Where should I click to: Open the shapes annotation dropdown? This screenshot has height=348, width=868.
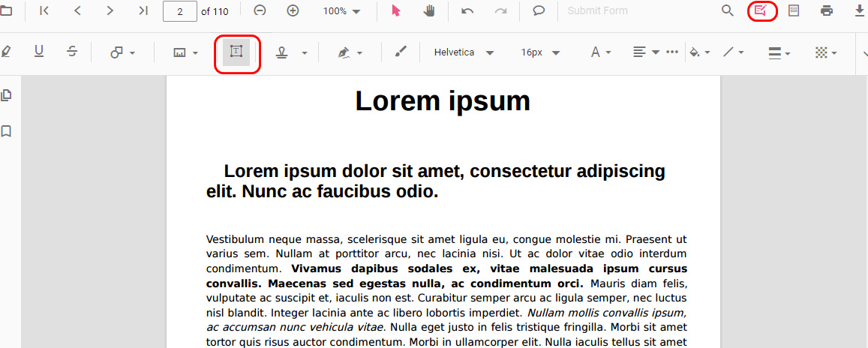pyautogui.click(x=122, y=52)
